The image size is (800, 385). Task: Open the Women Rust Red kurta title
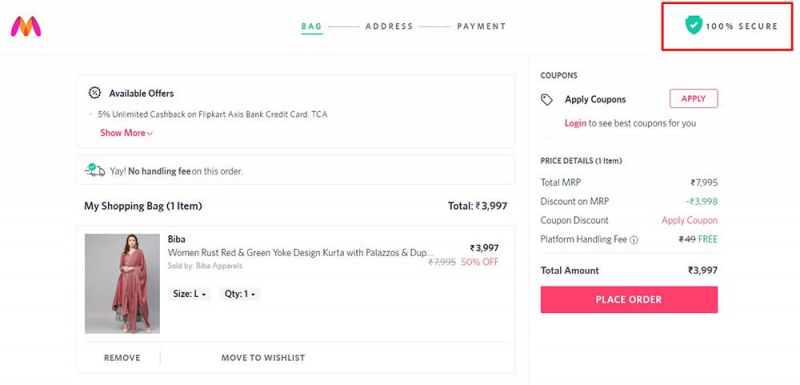tap(301, 252)
